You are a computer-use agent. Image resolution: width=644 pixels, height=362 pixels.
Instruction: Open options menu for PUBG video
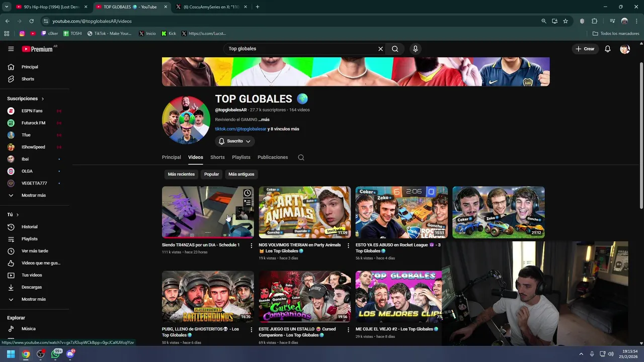[x=252, y=330]
